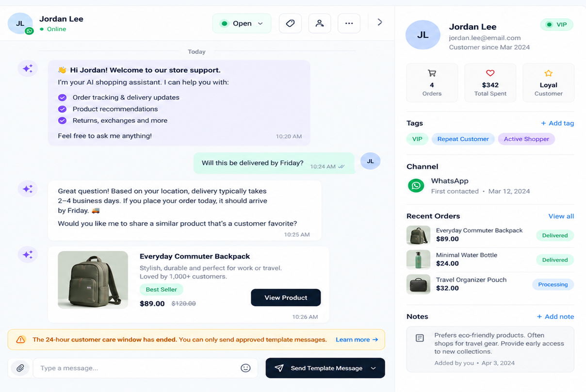Click the backpack product image in chat

(x=93, y=279)
